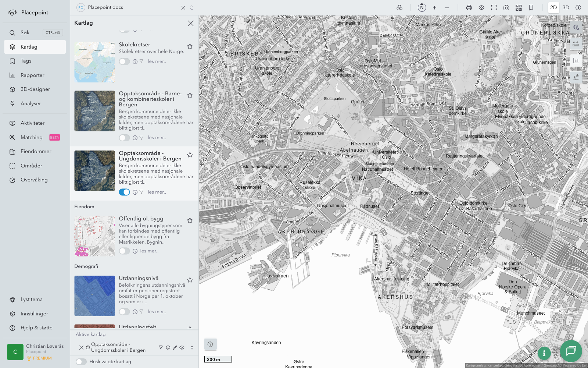
Task: Click the filter icon on the active layer
Action: coord(161,347)
